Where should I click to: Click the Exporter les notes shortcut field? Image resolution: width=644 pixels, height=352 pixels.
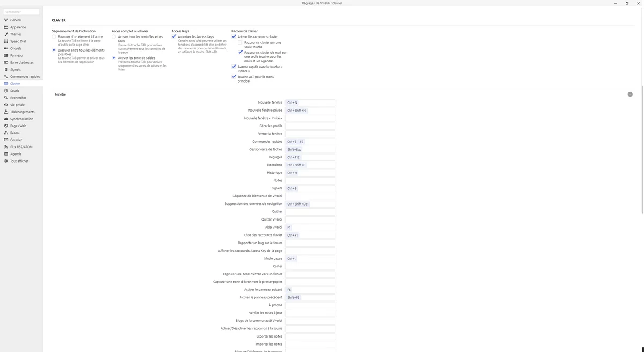pos(310,336)
